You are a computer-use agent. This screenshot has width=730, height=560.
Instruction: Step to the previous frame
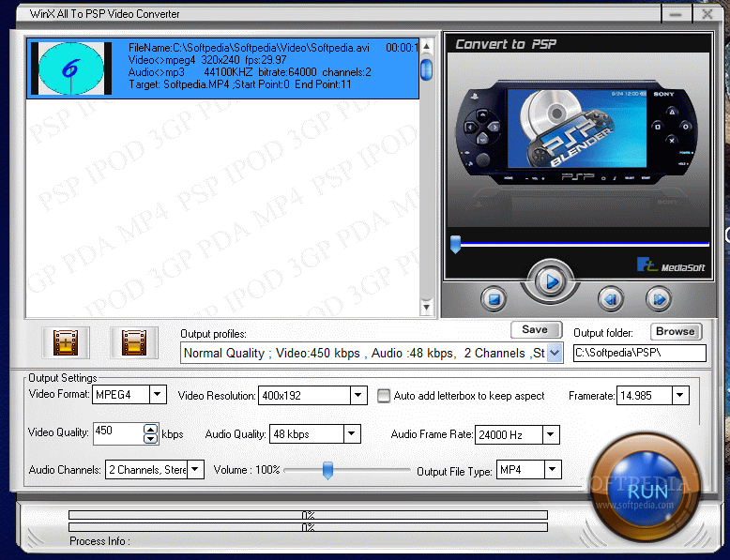click(x=611, y=299)
